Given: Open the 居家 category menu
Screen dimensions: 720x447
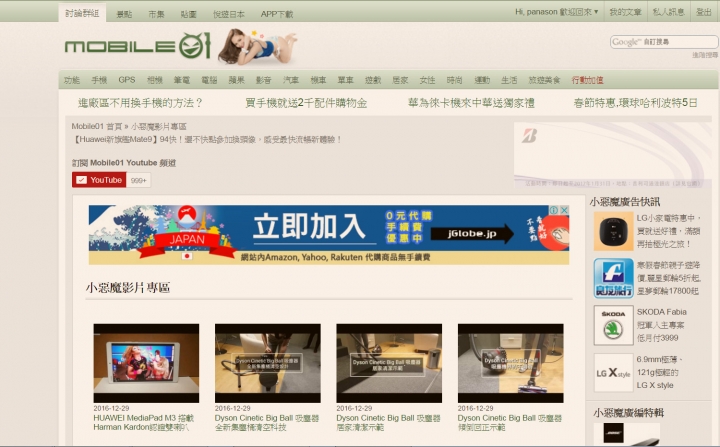Looking at the screenshot, I should [400, 80].
